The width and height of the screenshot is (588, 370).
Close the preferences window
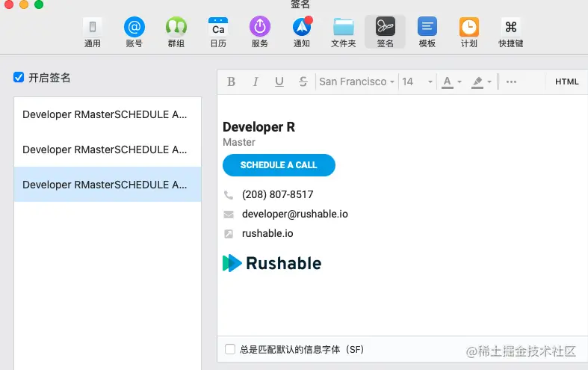click(x=9, y=4)
